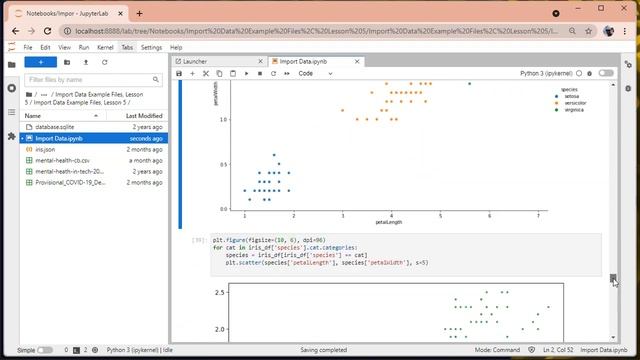Click the notebook scroll up arrow

point(613,84)
